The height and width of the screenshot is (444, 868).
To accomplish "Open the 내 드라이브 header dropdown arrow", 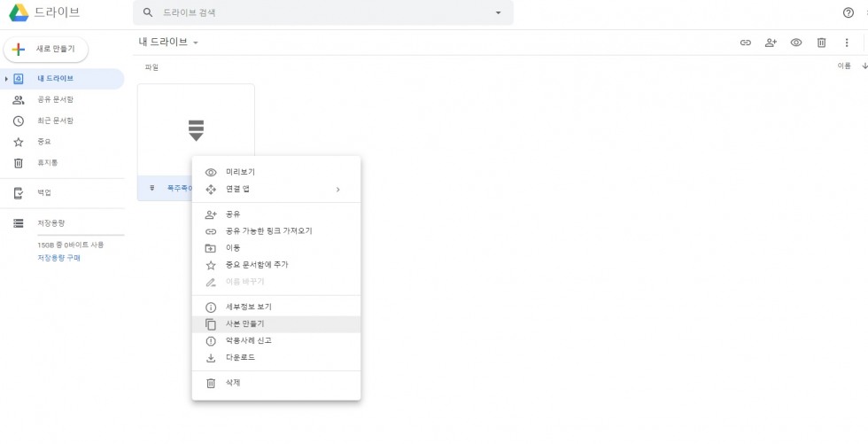I will (x=196, y=43).
